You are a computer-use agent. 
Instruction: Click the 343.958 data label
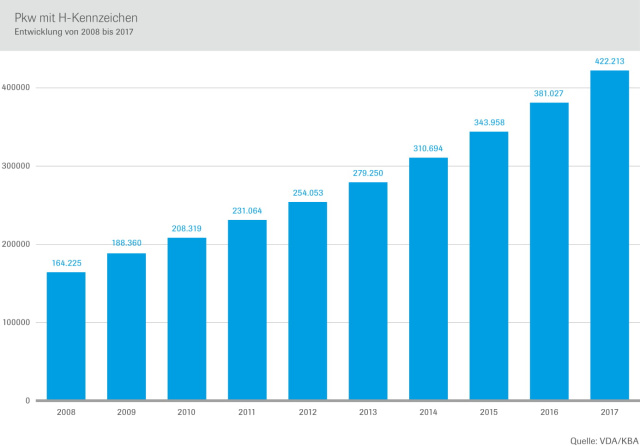click(x=488, y=123)
